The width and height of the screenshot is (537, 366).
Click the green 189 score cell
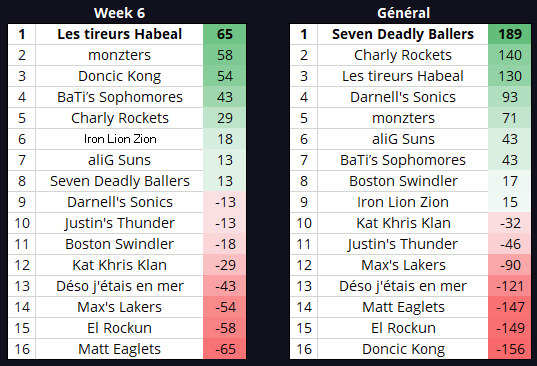tap(510, 34)
